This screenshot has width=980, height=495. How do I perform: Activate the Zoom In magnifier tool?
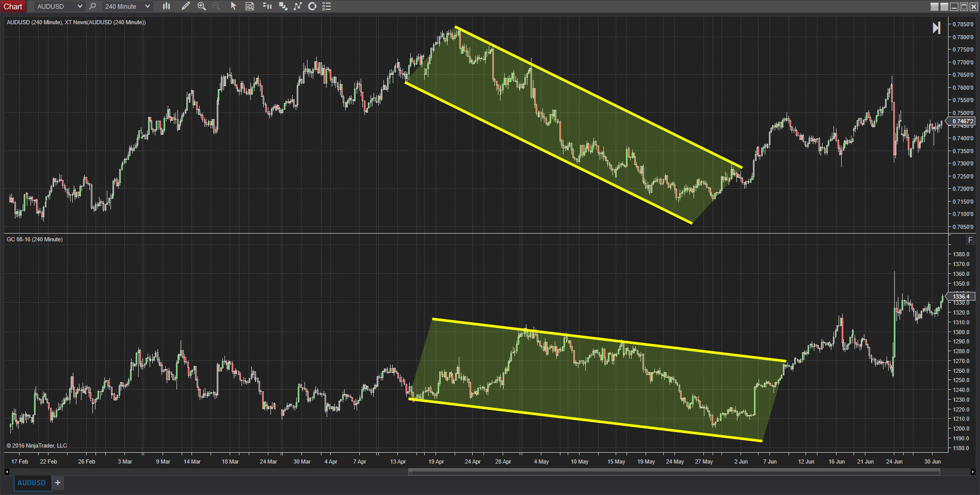pos(202,6)
